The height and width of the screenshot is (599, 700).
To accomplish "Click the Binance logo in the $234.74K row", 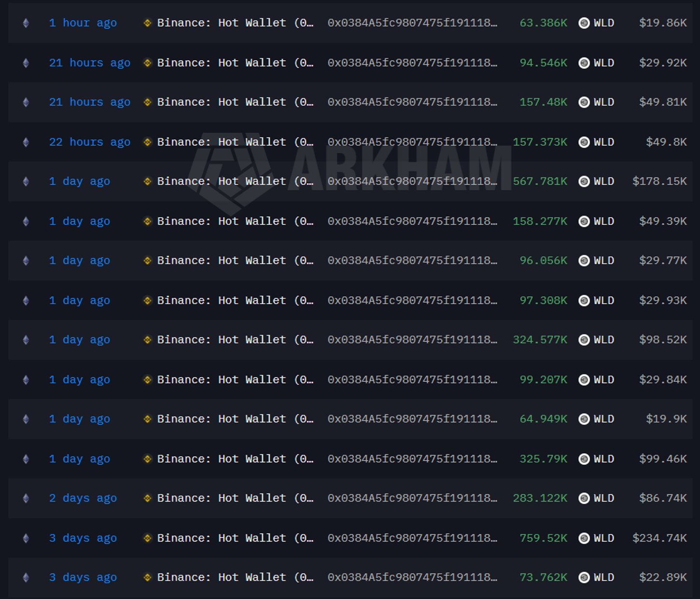I will 148,538.
